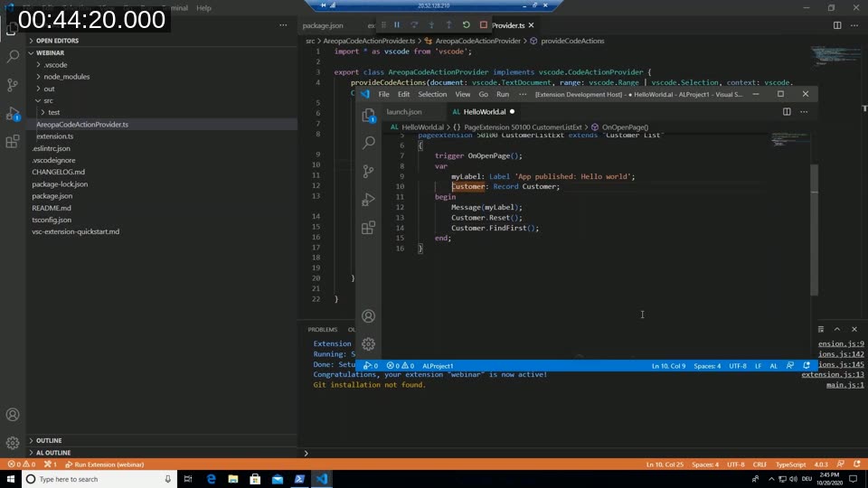The height and width of the screenshot is (488, 868).
Task: Open Manage gear in the main window
Action: coord(13,443)
